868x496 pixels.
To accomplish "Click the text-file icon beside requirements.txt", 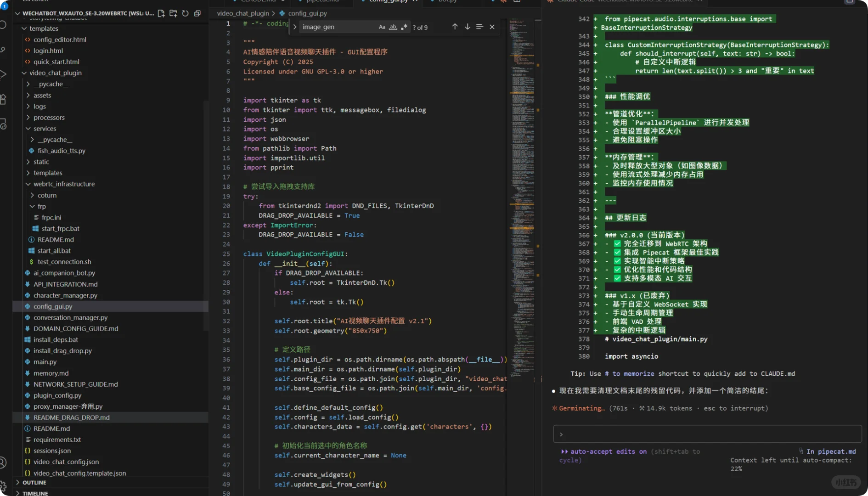I will click(28, 440).
